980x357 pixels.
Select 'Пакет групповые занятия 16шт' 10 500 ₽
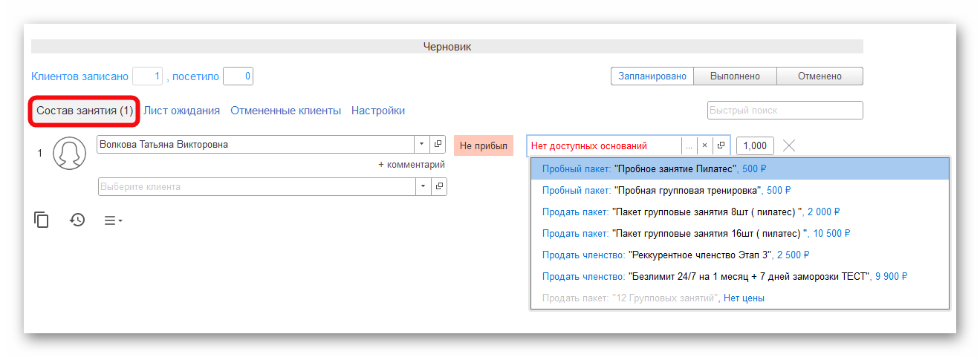[x=740, y=233]
